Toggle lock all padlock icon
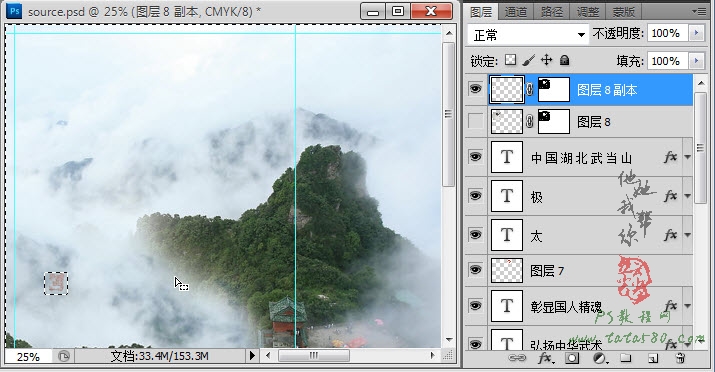Viewport: 715px width, 372px height. 565,60
